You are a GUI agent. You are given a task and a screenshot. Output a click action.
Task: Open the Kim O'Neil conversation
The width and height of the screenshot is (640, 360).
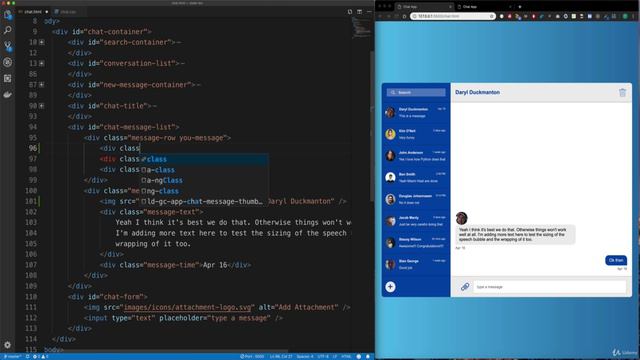[416, 134]
